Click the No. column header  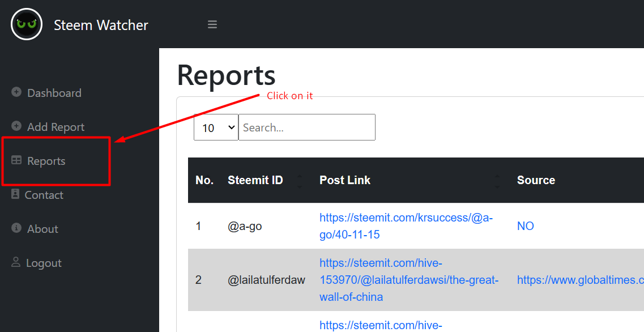pyautogui.click(x=204, y=180)
